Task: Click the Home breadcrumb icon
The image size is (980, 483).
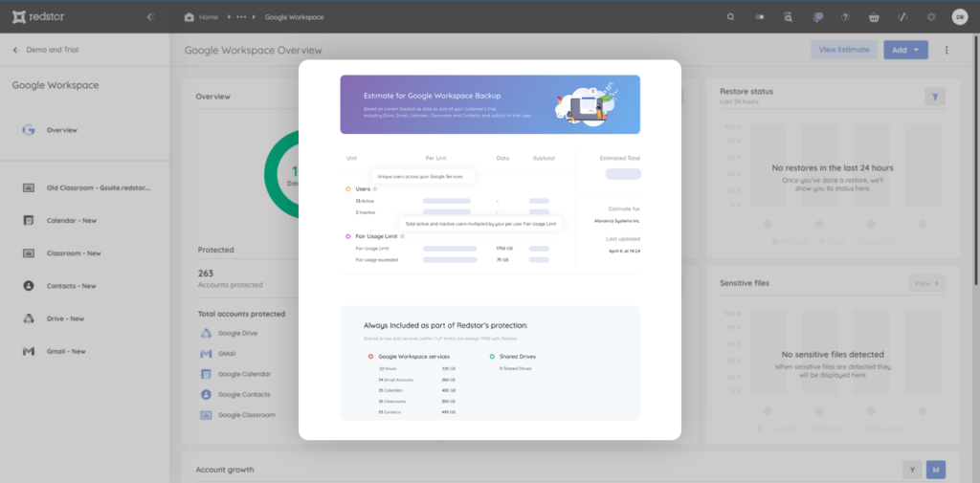Action: [189, 17]
